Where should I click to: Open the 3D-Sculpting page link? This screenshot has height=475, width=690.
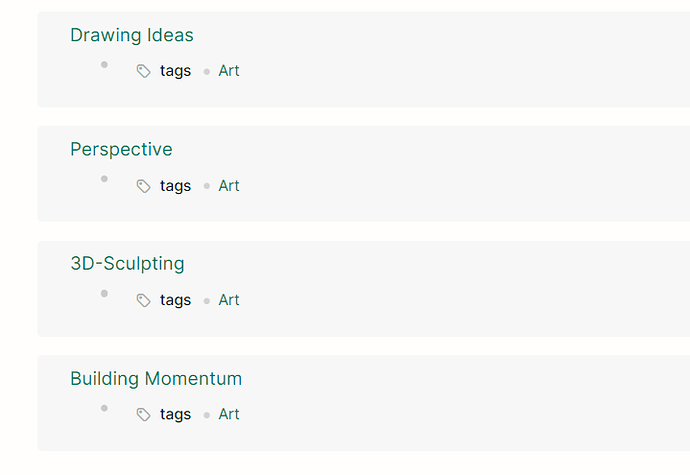click(127, 264)
